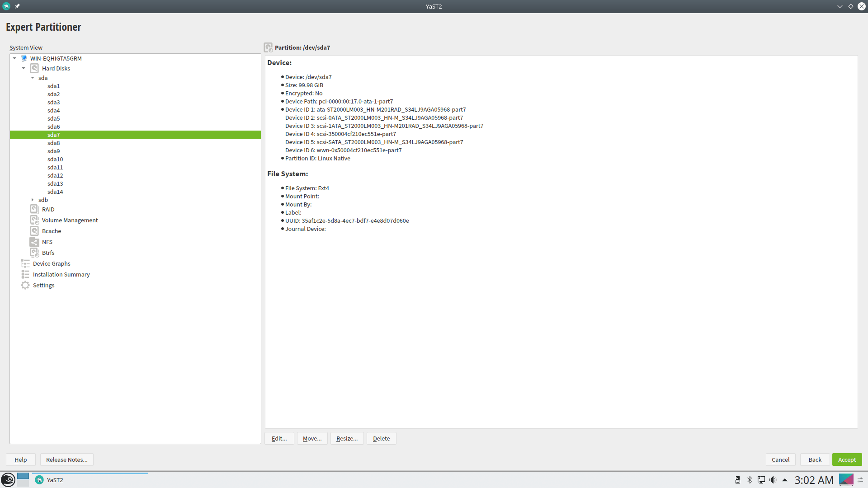Click the RAID icon in System View
This screenshot has height=488, width=868.
tap(34, 209)
